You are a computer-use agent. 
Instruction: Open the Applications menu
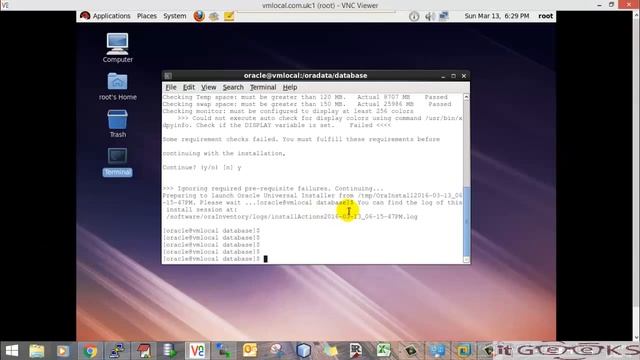pos(111,16)
